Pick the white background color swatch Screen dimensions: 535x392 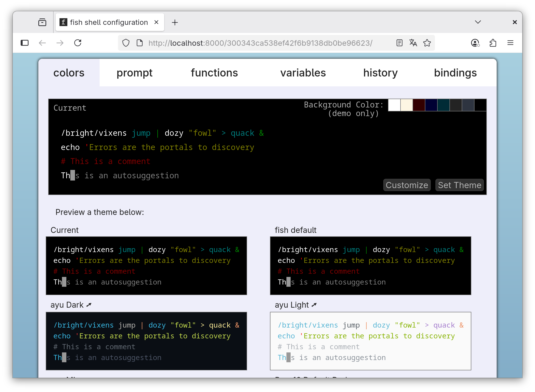(394, 105)
